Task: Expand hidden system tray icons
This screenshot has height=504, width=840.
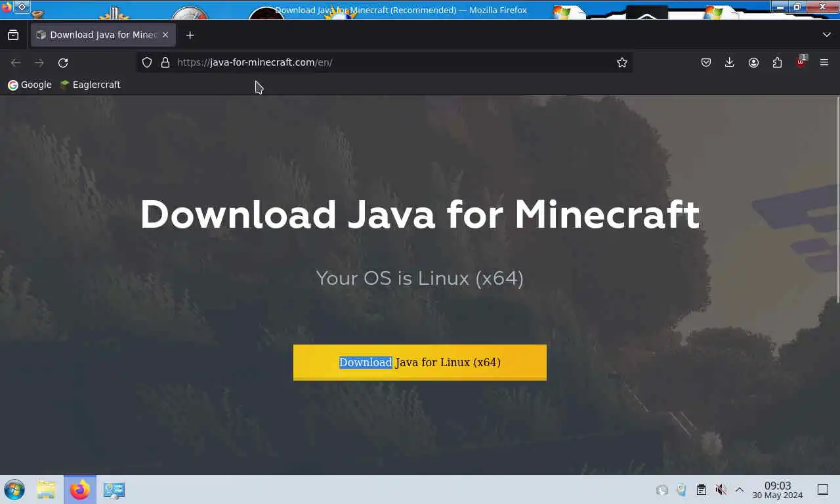Action: click(x=740, y=490)
